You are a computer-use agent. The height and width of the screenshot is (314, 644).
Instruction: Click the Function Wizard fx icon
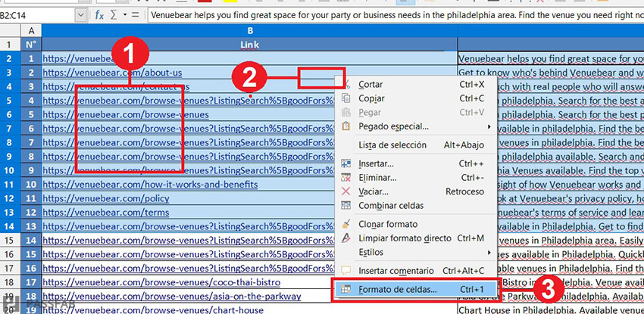pos(99,15)
